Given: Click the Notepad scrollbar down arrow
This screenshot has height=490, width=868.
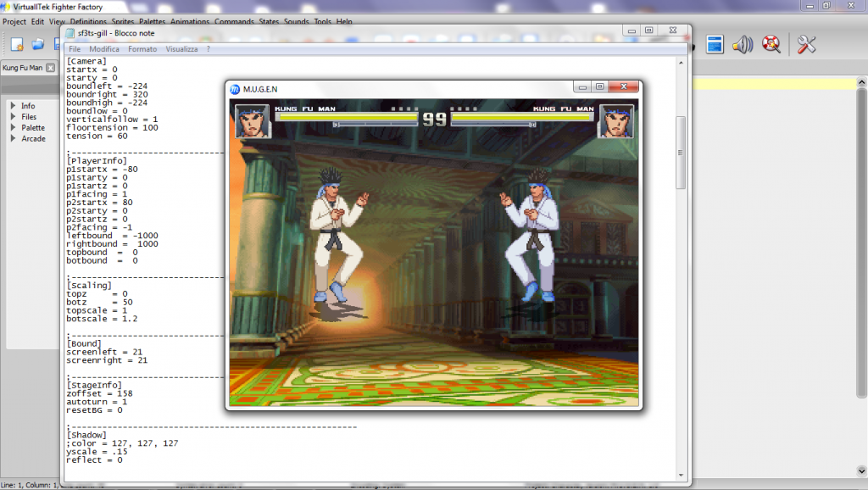Looking at the screenshot, I should click(680, 476).
